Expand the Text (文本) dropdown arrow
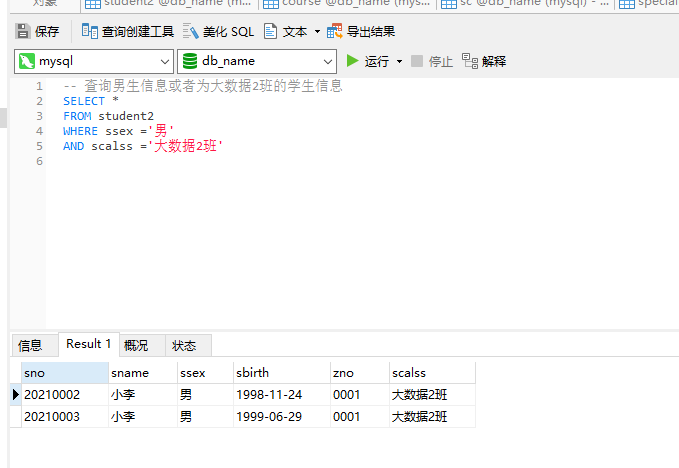679x468 pixels. pos(317,32)
